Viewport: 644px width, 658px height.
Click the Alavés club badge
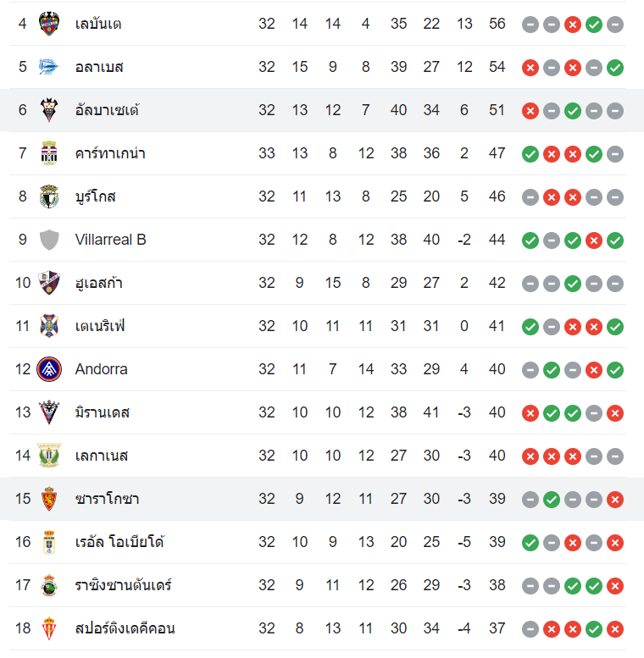pos(49,67)
